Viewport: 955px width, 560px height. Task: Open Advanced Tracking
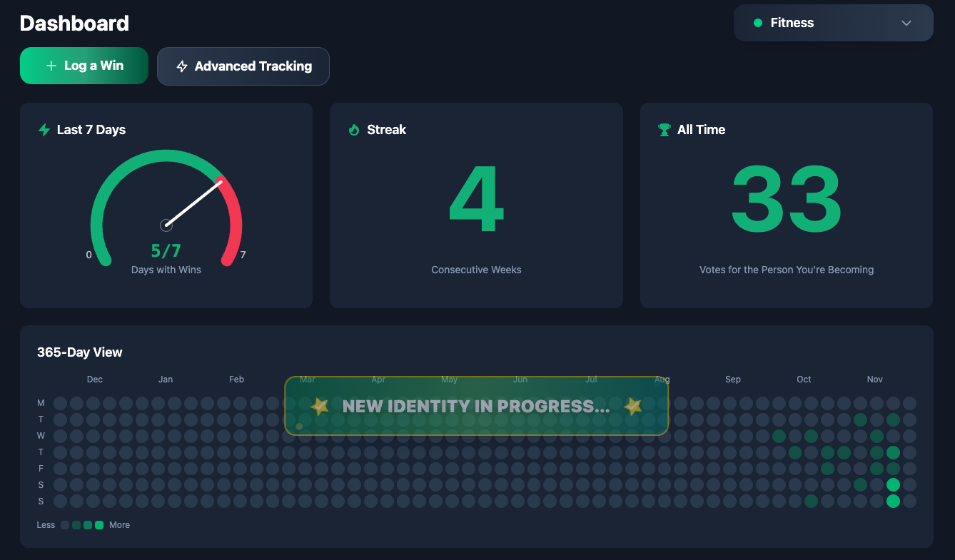click(243, 66)
